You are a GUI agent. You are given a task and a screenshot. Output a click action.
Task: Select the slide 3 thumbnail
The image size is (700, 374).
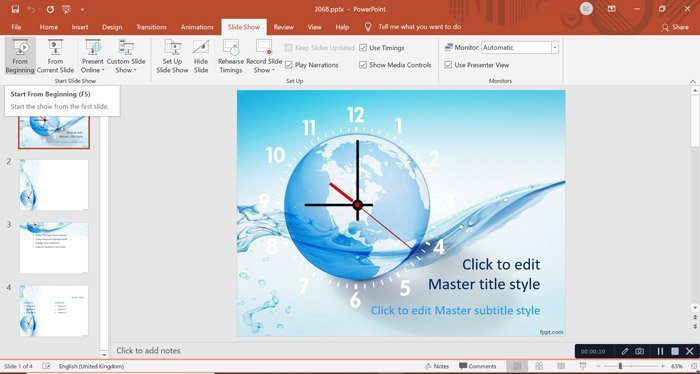(54, 248)
